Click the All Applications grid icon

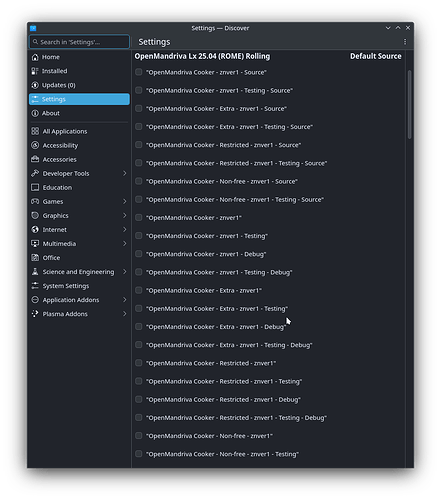pyautogui.click(x=35, y=131)
